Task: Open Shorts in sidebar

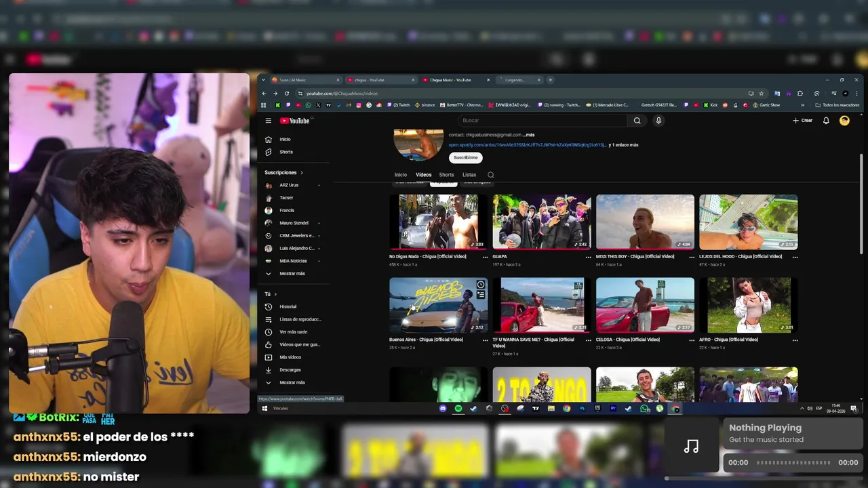Action: (285, 152)
